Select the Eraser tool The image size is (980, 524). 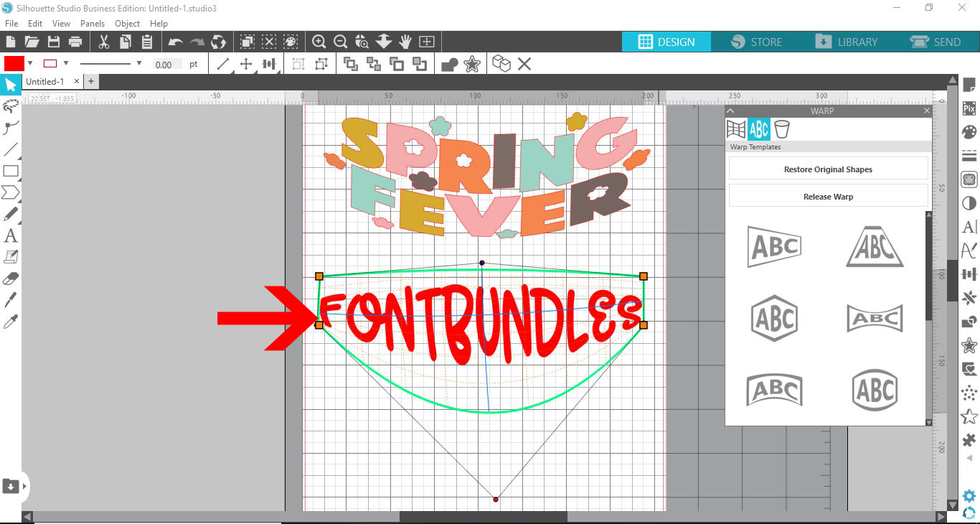click(10, 279)
